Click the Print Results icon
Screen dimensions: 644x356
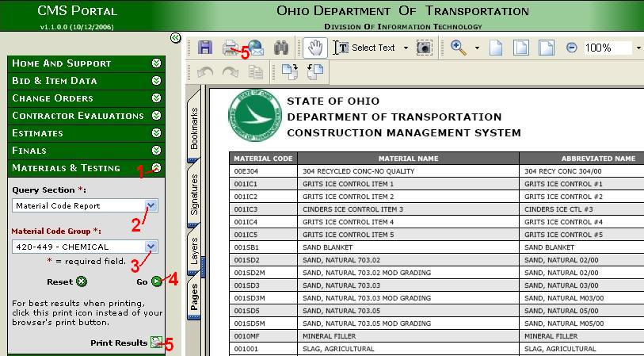(x=156, y=342)
